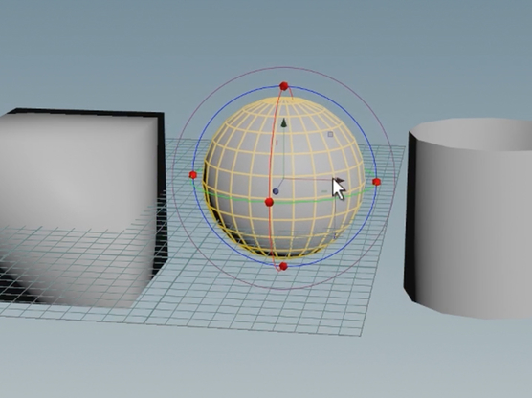Select the gray box on the left

[78, 190]
